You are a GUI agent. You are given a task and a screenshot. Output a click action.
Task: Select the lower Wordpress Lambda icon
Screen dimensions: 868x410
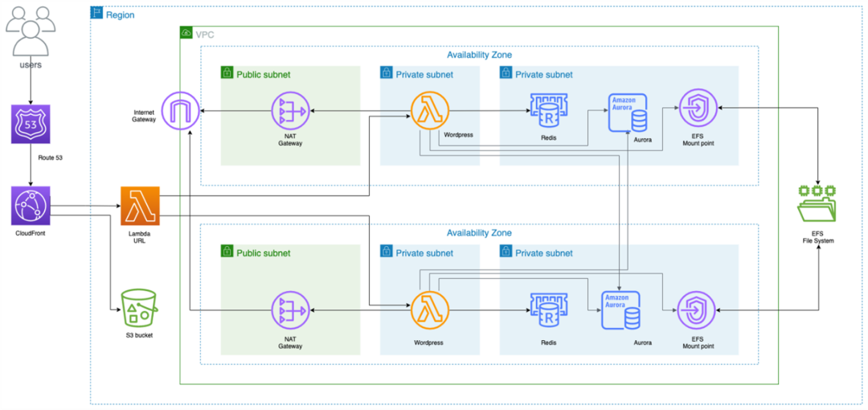(x=430, y=311)
